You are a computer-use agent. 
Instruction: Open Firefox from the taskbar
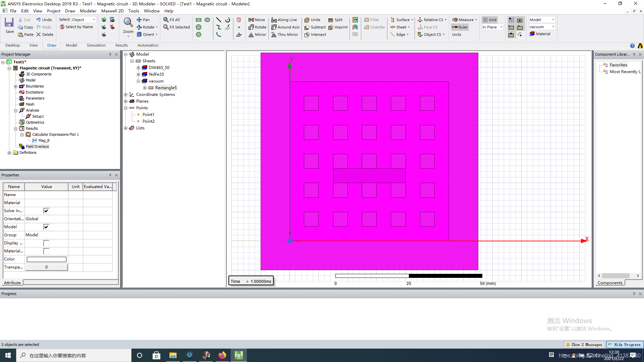coord(222,355)
